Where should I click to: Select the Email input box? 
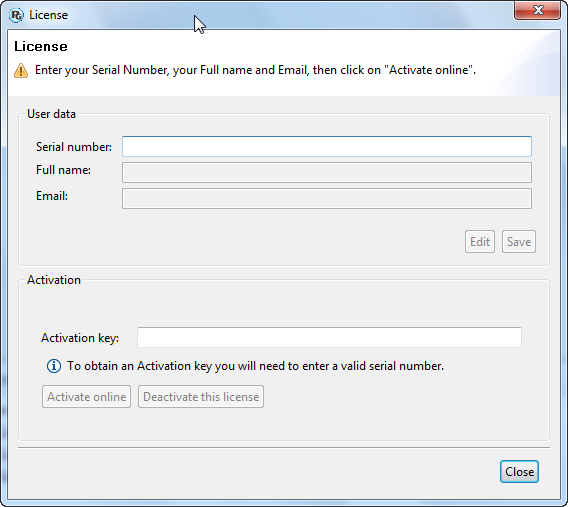(327, 198)
